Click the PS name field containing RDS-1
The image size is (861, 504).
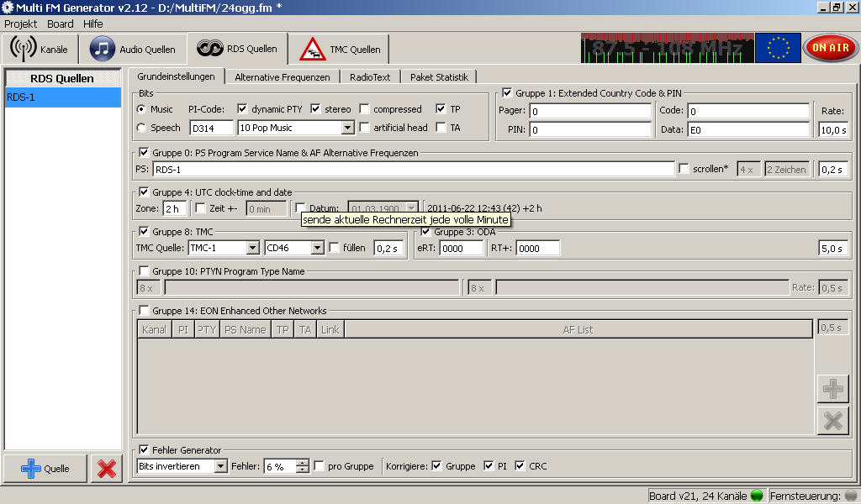pos(414,170)
